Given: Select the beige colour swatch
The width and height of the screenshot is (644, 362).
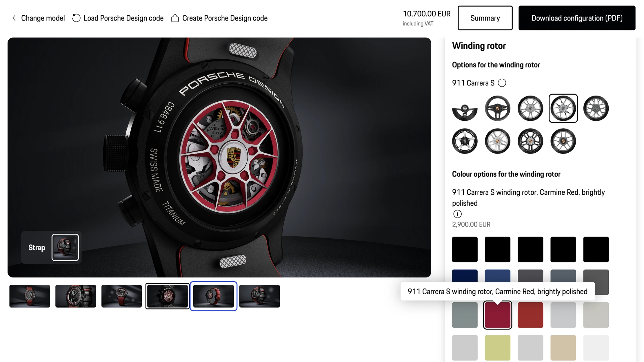Looking at the screenshot, I should click(563, 348).
